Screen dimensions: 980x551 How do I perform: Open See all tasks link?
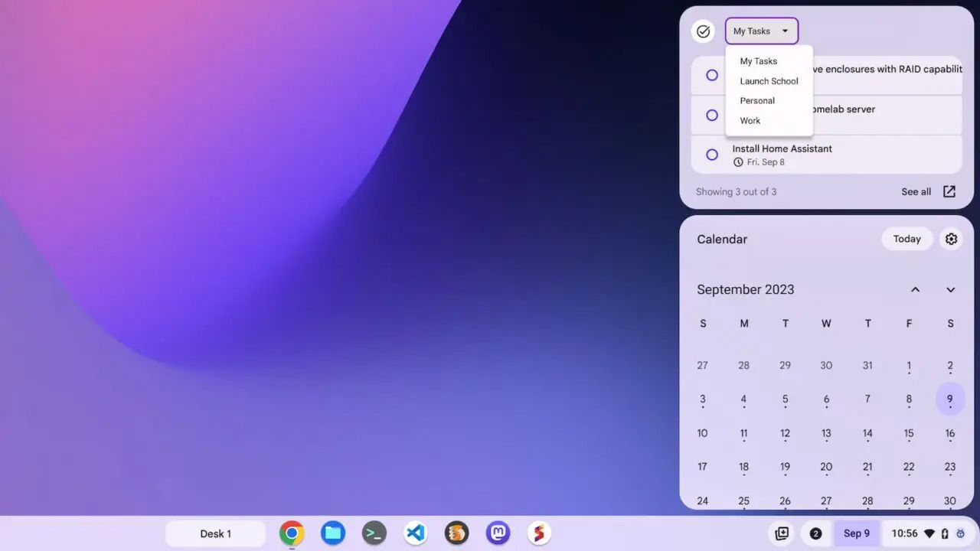(916, 191)
